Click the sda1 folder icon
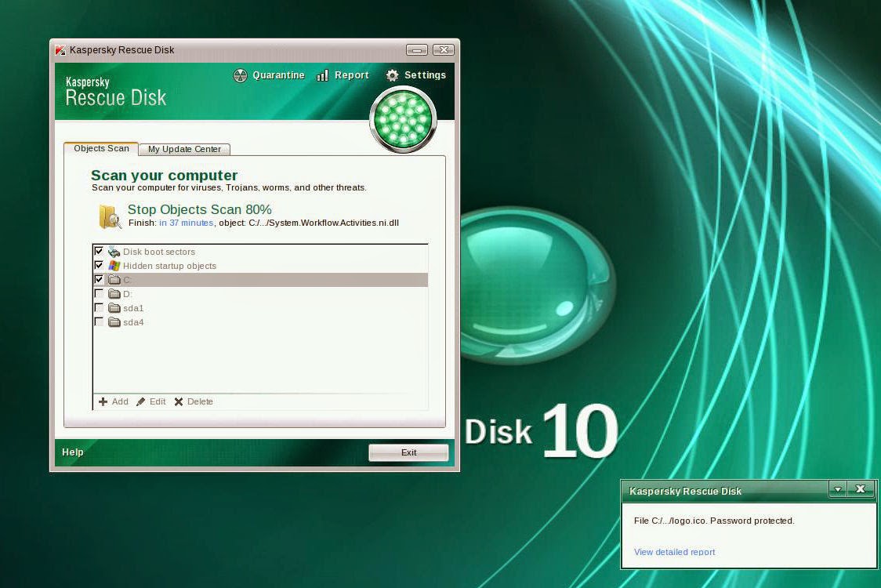Screen dimensions: 881x588 114,307
